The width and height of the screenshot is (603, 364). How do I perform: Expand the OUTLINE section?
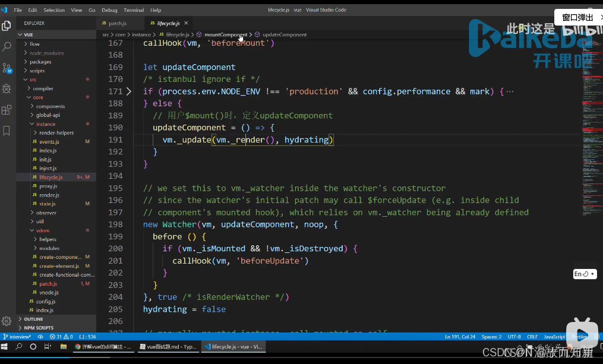click(56, 319)
